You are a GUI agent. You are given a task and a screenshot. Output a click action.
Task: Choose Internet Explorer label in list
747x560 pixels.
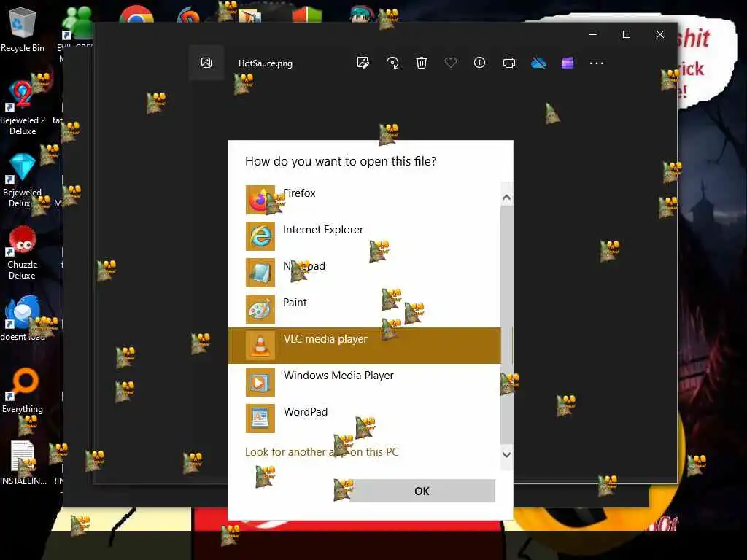(323, 230)
